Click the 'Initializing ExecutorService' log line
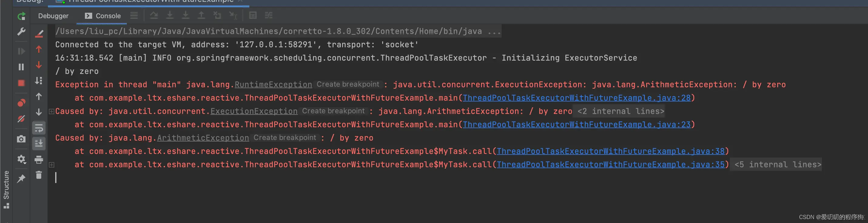This screenshot has height=223, width=868. [x=346, y=58]
